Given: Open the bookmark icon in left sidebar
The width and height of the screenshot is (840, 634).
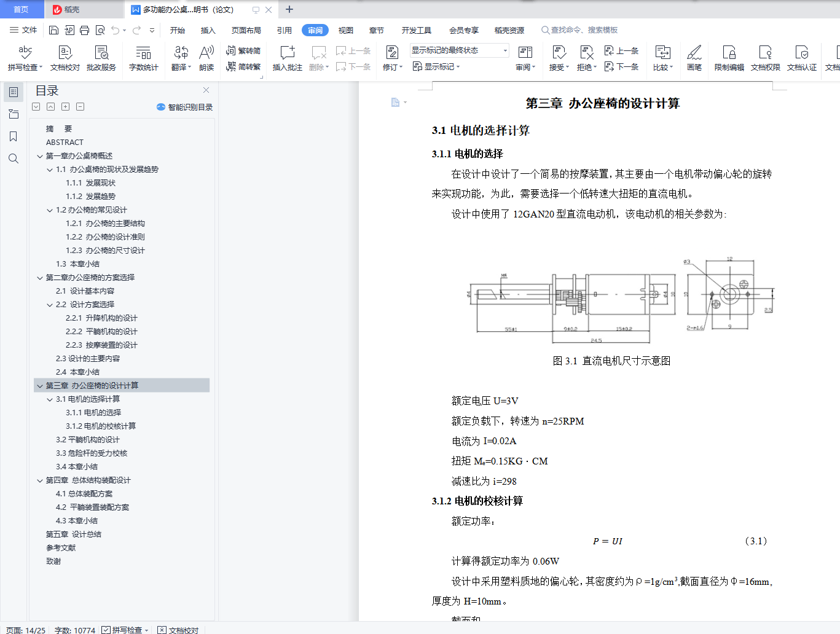Looking at the screenshot, I should tap(14, 136).
